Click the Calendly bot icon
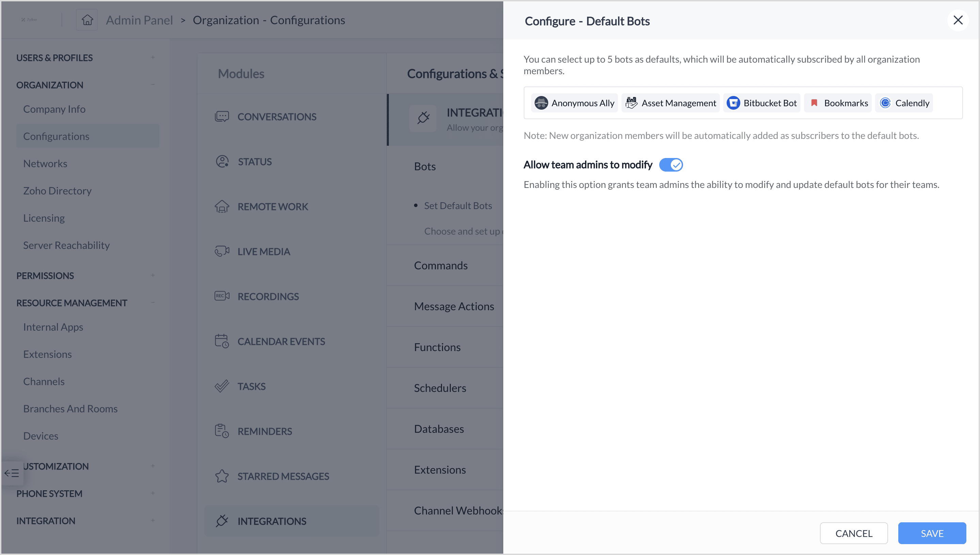 click(x=885, y=103)
